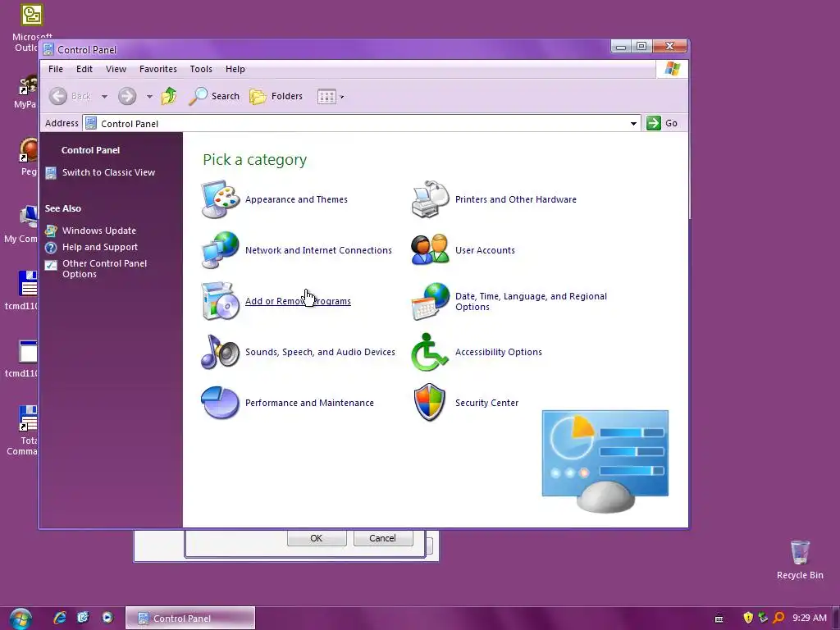Click the Start orb button
The height and width of the screenshot is (630, 840).
pos(21,619)
